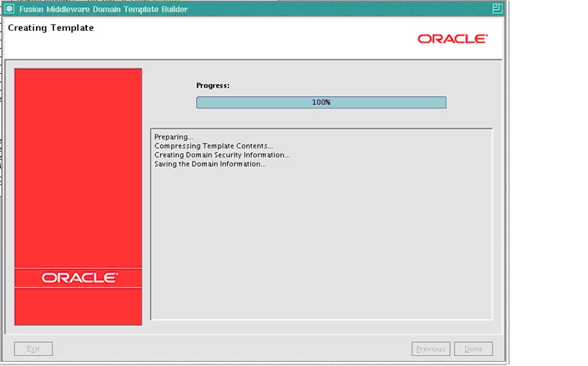
Task: Click the red Oracle logo in header
Action: pos(452,39)
